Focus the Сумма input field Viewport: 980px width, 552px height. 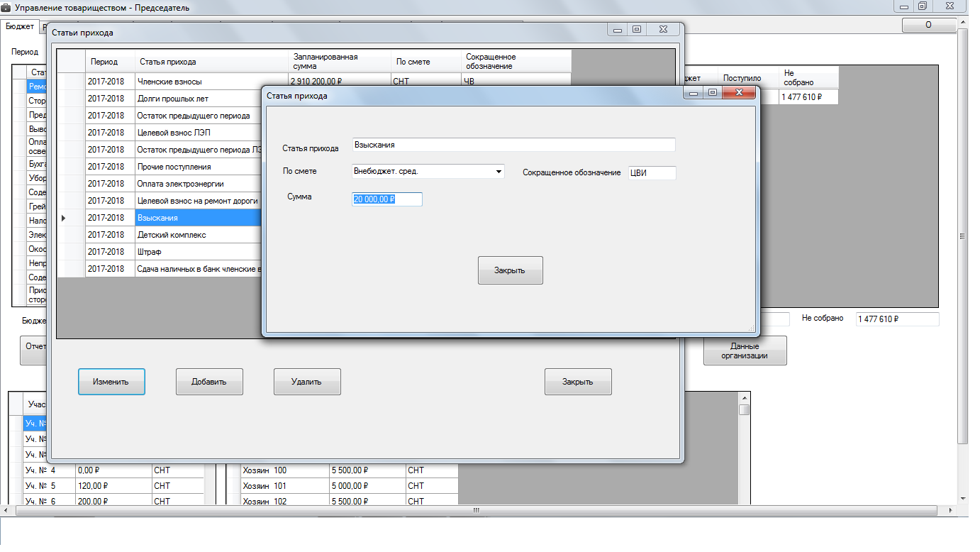tap(387, 200)
